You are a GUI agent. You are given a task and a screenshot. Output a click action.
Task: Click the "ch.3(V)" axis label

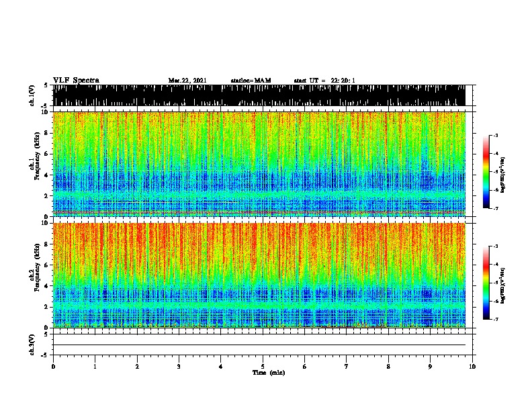tap(32, 345)
